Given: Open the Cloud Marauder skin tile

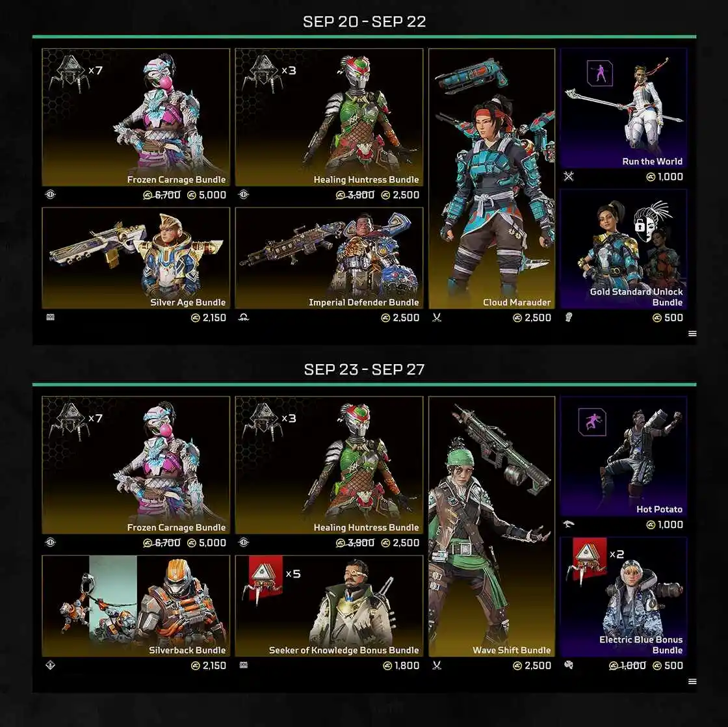Looking at the screenshot, I should point(491,178).
